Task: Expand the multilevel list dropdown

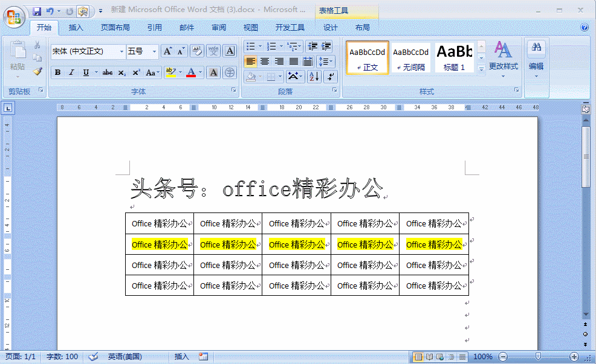Action: coord(300,46)
